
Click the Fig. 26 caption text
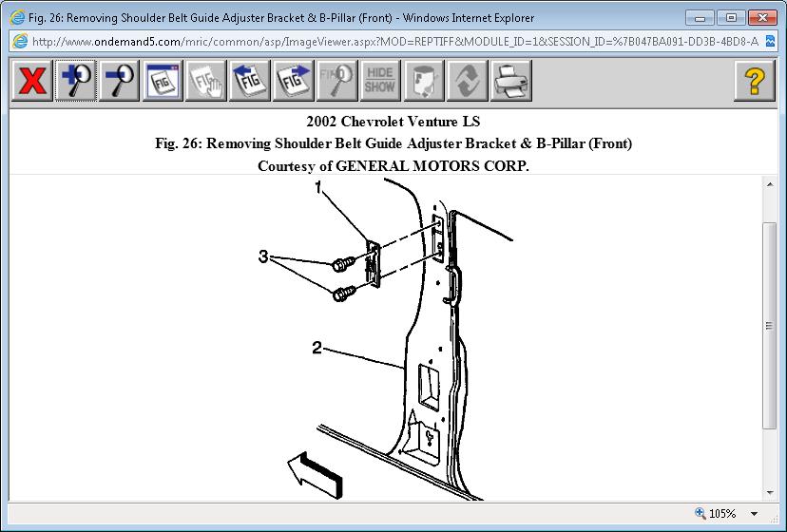coord(393,143)
